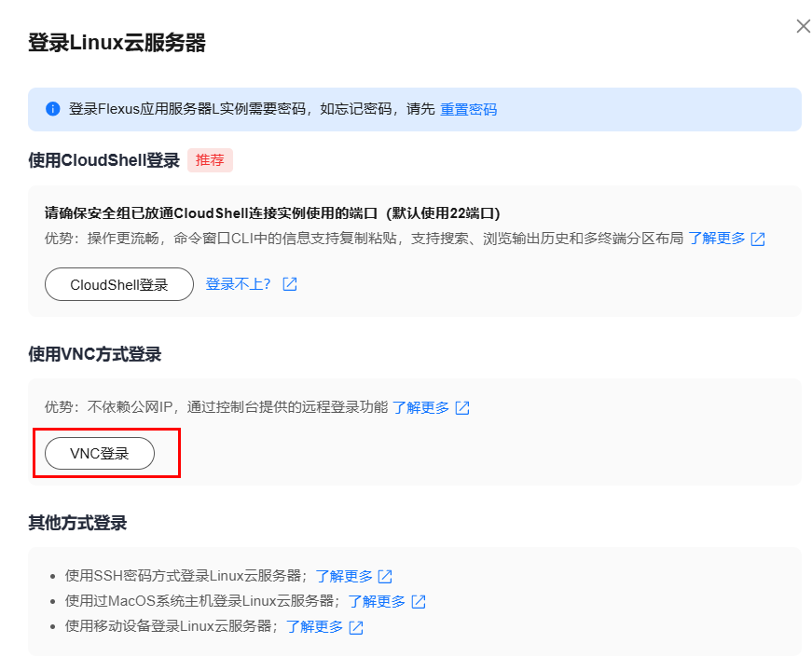The height and width of the screenshot is (657, 812).
Task: Click the red 推荐 tag
Action: click(210, 159)
